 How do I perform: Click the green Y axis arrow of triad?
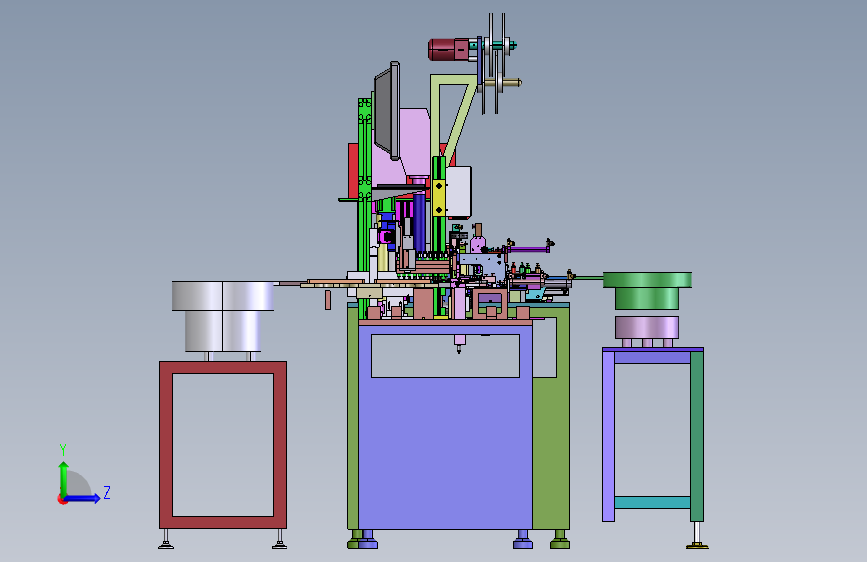pos(64,478)
